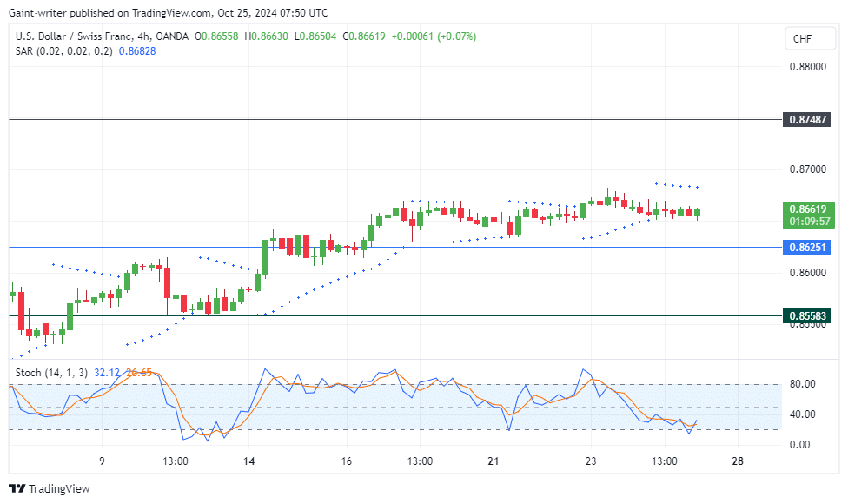Click the CHF currency button
Viewport: 848px width, 504px height.
(810, 38)
